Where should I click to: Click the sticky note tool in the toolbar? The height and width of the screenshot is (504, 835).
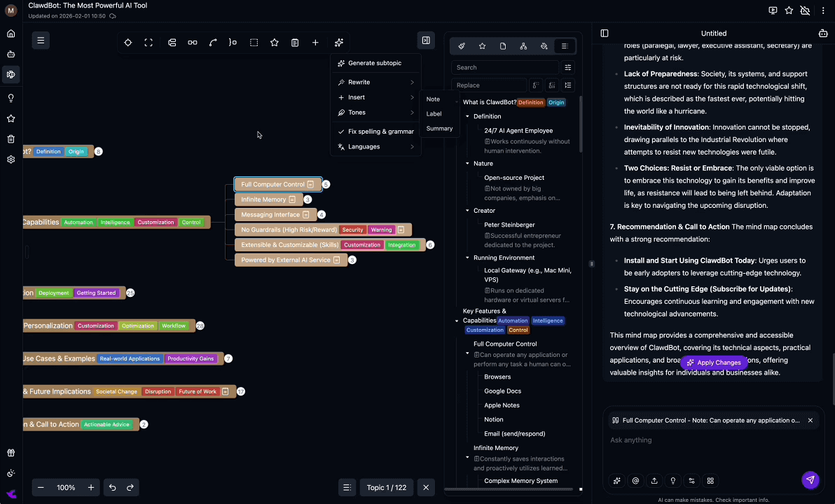pos(294,42)
